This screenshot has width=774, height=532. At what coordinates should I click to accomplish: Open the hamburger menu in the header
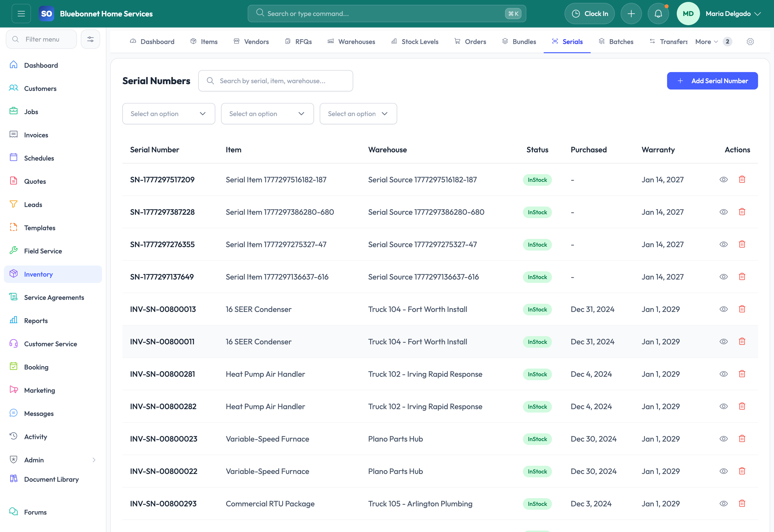click(x=21, y=14)
